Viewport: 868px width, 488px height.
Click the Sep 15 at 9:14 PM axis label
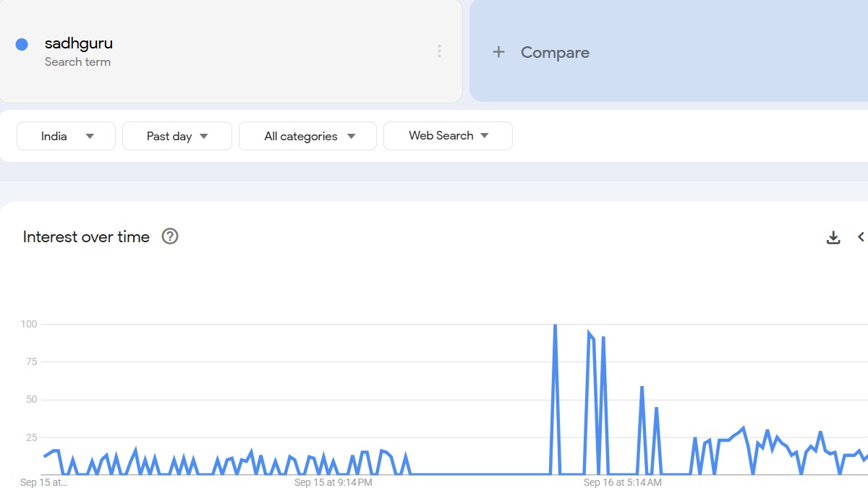333,482
